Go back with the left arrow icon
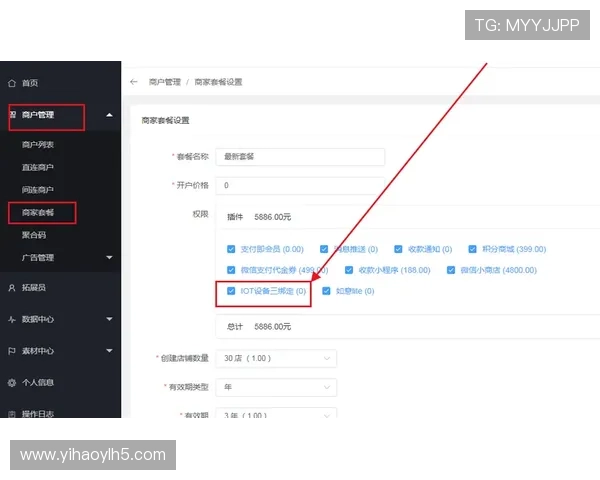 [134, 82]
